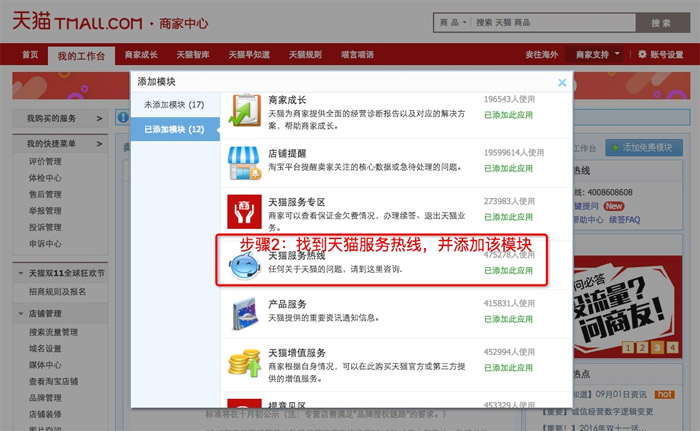
Task: Click the 天猫增值服务 module title
Action: click(297, 353)
